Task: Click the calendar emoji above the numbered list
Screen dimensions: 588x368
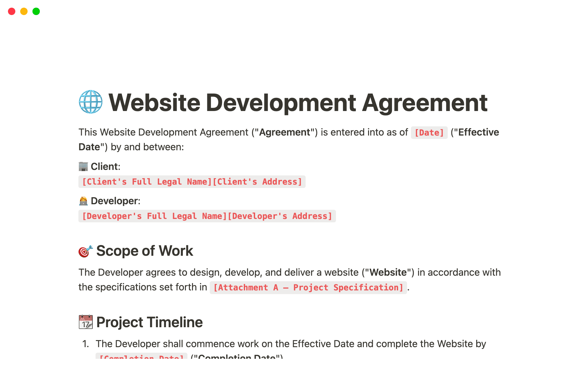Action: pyautogui.click(x=86, y=322)
